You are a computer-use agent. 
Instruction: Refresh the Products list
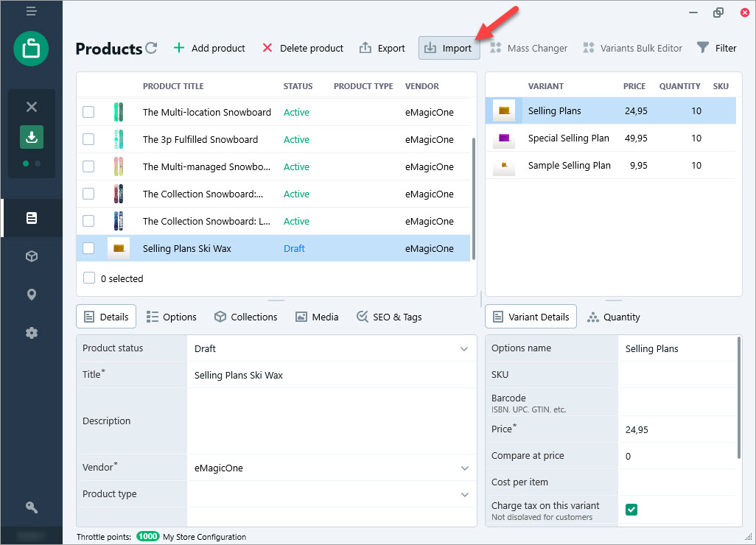151,48
